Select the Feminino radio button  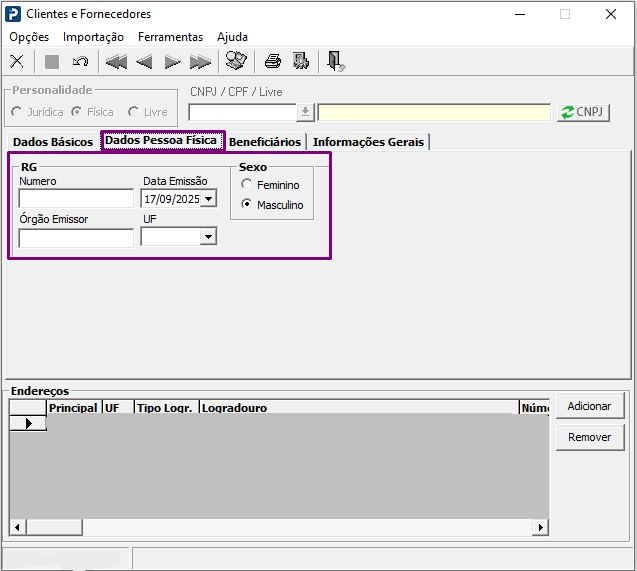[247, 185]
